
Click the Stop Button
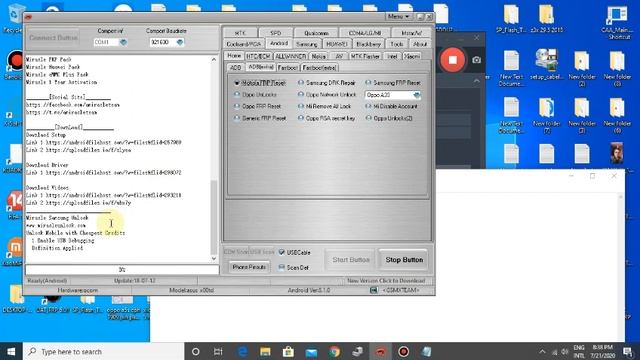404,260
